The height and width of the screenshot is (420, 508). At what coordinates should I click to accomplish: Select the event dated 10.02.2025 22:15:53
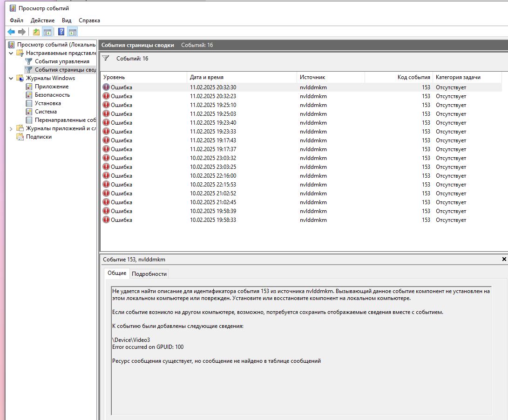pyautogui.click(x=301, y=185)
